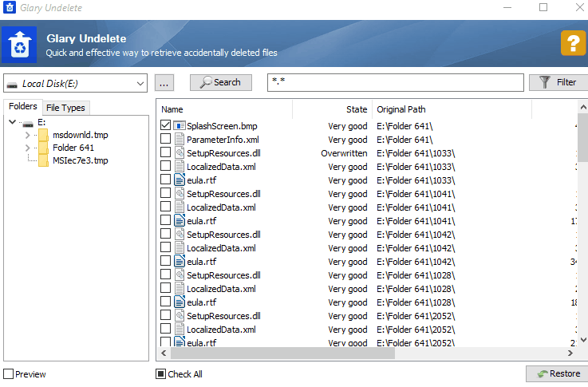Toggle the Check All checkbox

(x=160, y=374)
